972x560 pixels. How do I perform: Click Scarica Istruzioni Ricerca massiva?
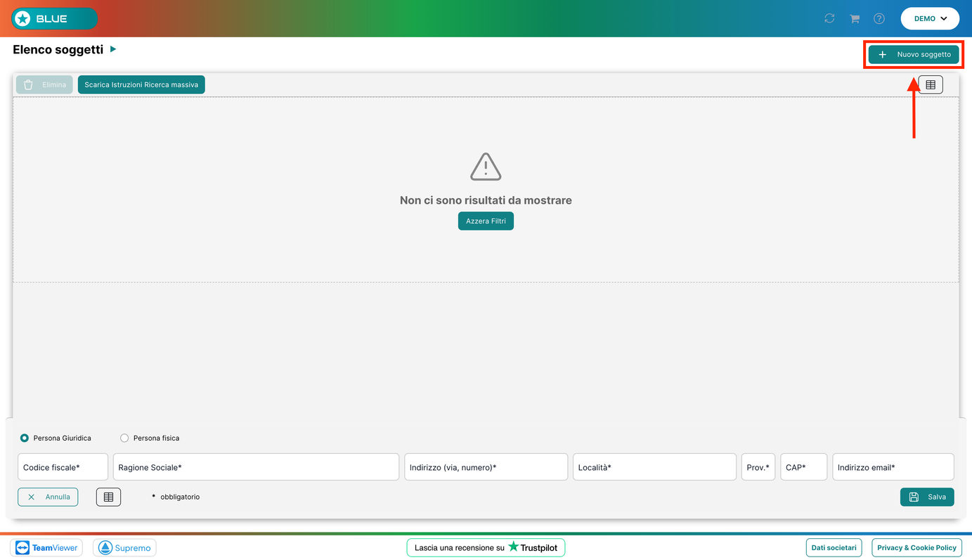141,84
